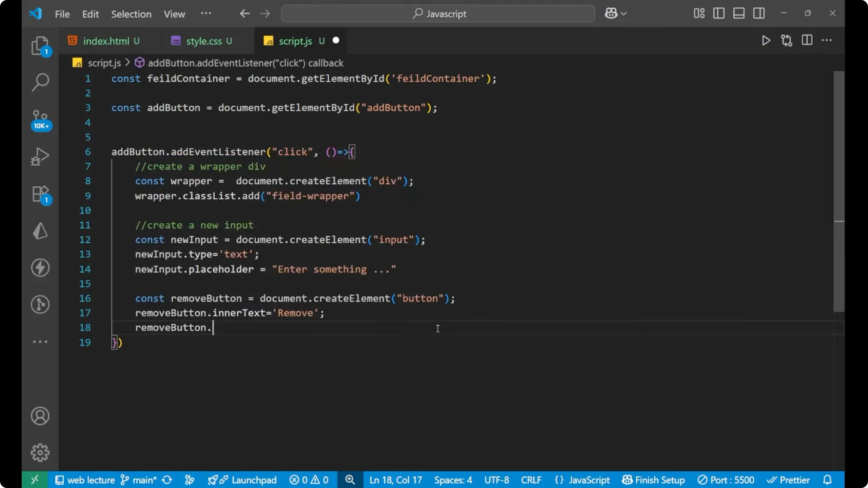Toggle the bottom panel visibility
Viewport: 868px width, 488px height.
739,13
